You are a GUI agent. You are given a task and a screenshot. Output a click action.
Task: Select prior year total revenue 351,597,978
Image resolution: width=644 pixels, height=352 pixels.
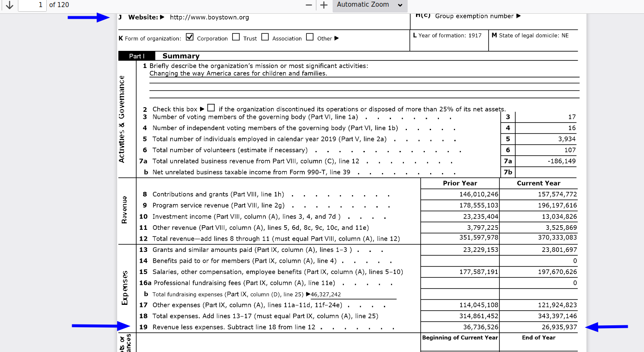[x=479, y=238]
